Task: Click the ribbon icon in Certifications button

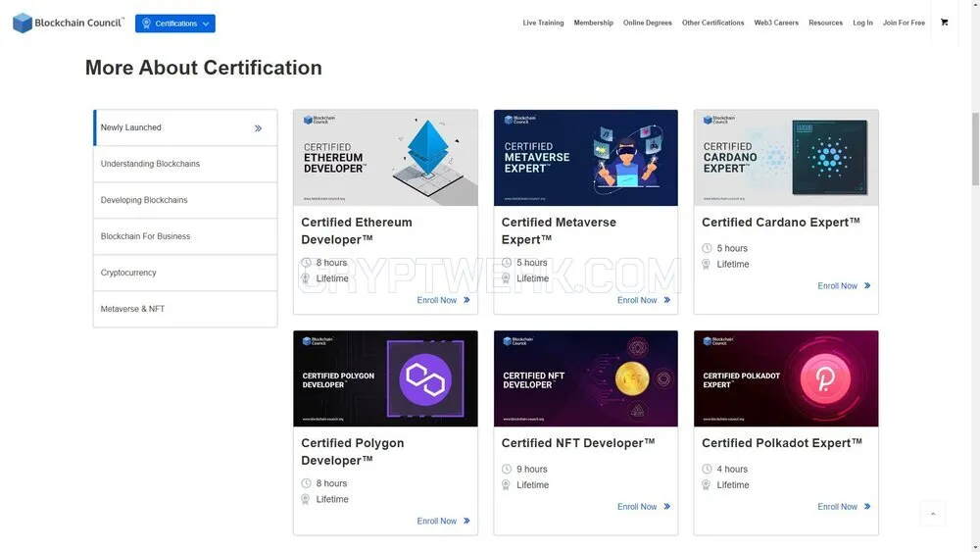Action: point(146,24)
